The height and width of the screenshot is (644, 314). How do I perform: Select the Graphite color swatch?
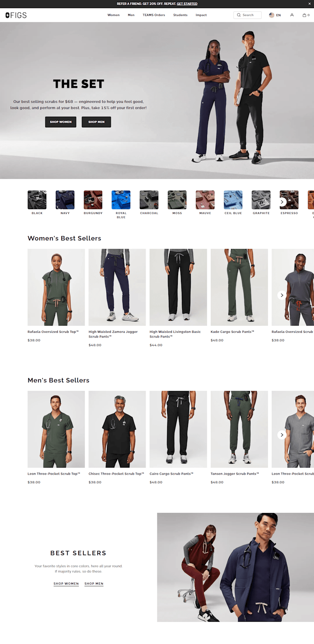pos(261,200)
